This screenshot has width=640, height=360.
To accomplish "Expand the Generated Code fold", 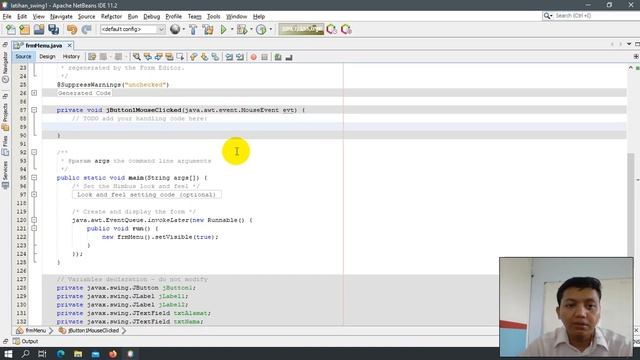I will tap(34, 93).
